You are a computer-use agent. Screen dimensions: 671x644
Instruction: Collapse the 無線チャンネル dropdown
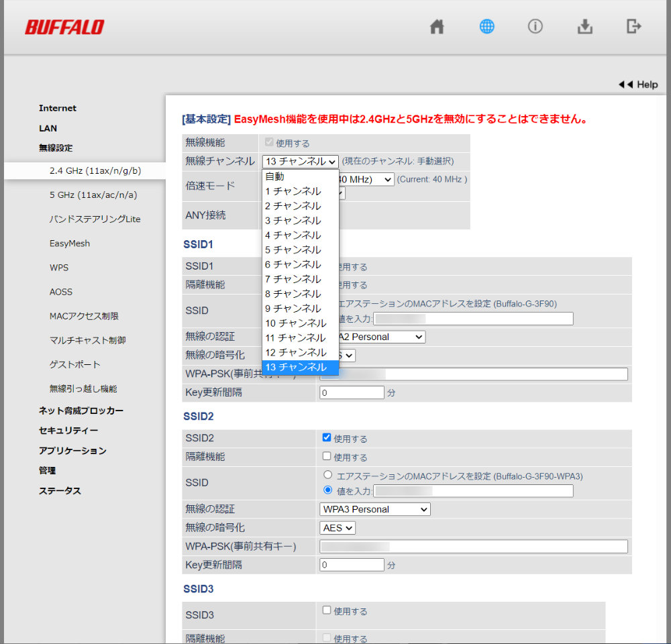(x=300, y=161)
